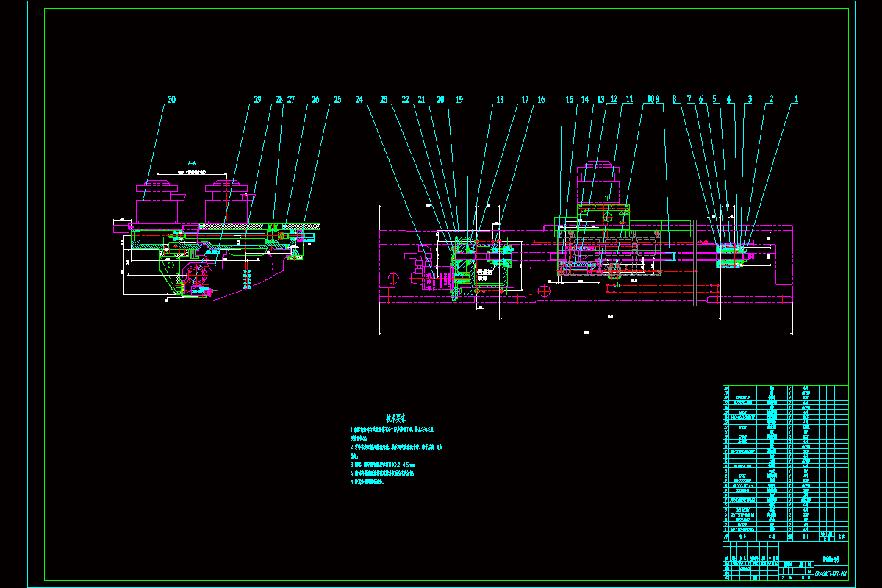Click part number label 4
The width and height of the screenshot is (882, 588).
click(728, 98)
